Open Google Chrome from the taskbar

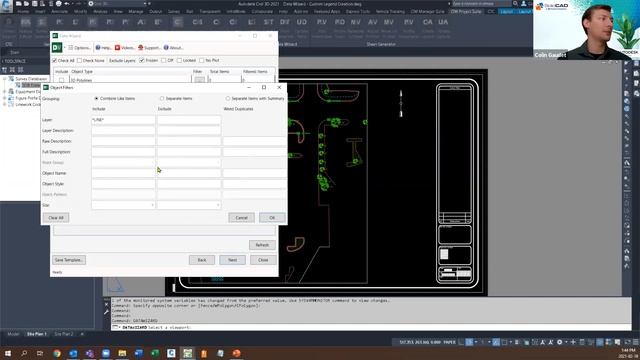(57, 353)
